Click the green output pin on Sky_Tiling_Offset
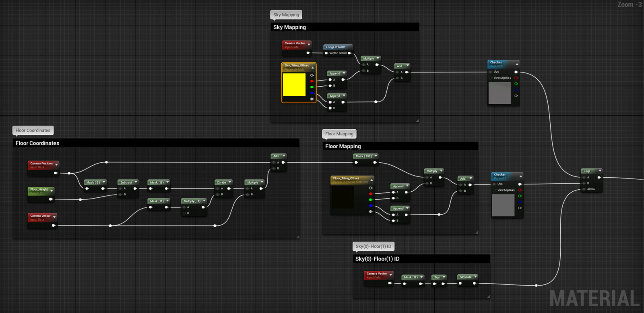The image size is (644, 313). click(312, 87)
